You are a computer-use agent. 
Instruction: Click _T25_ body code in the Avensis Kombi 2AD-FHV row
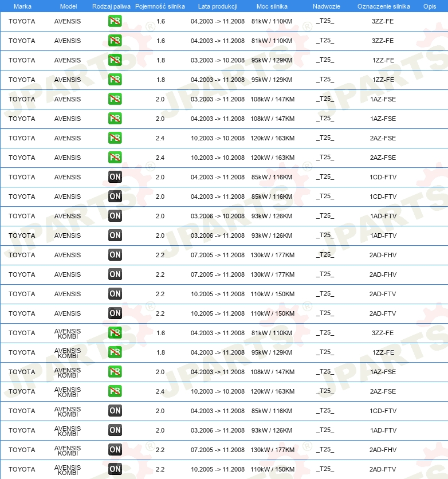click(325, 450)
